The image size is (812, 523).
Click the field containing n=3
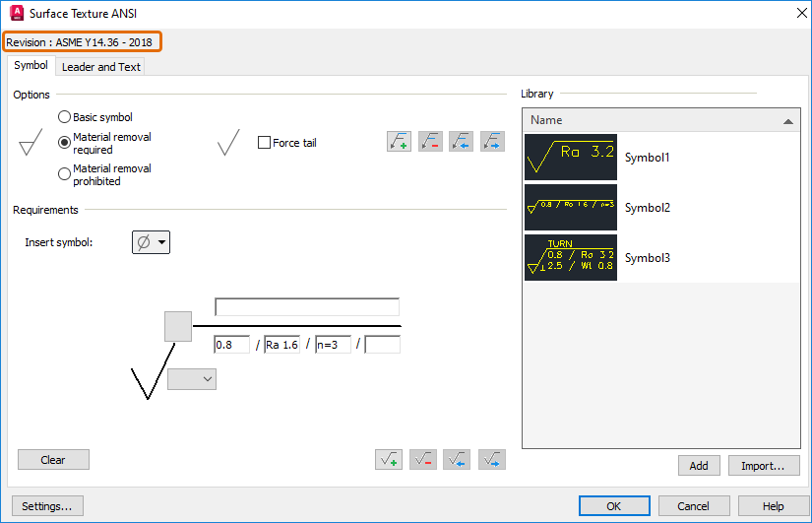click(x=333, y=345)
